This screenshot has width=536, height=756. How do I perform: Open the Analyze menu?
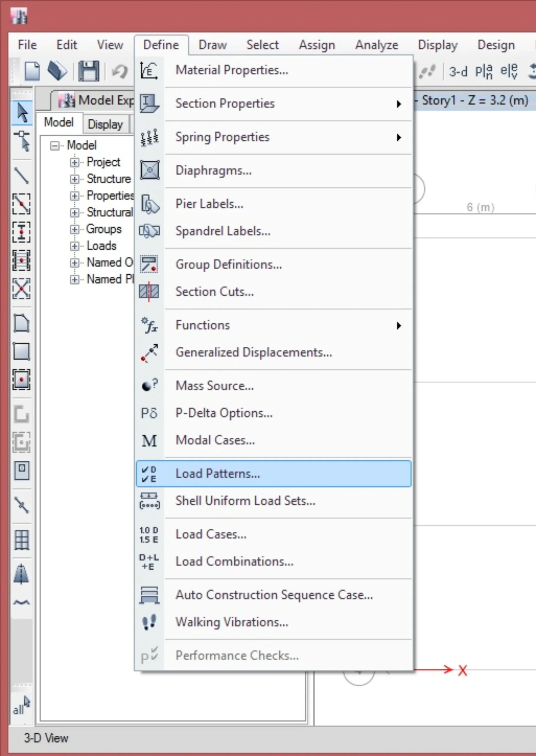click(377, 45)
